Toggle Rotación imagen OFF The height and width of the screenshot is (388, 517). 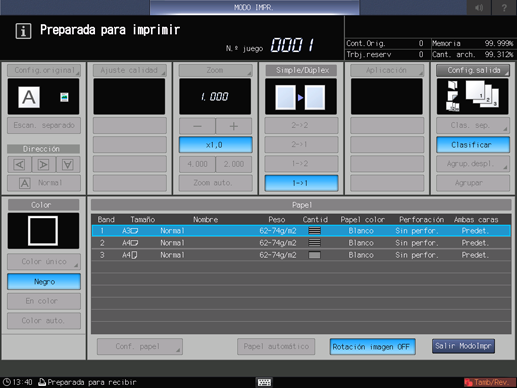(372, 347)
